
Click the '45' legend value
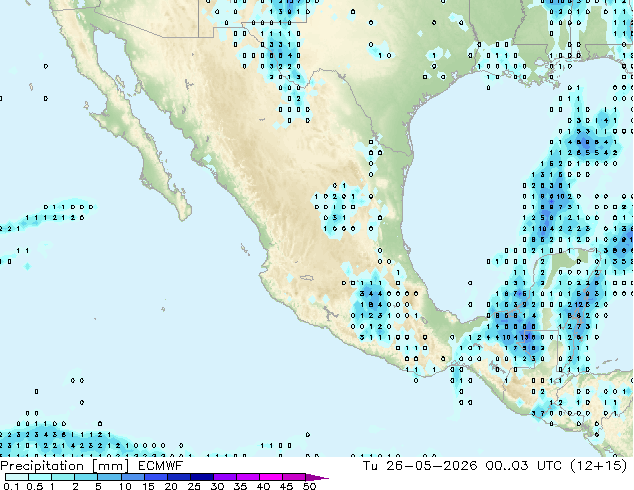[x=286, y=486]
